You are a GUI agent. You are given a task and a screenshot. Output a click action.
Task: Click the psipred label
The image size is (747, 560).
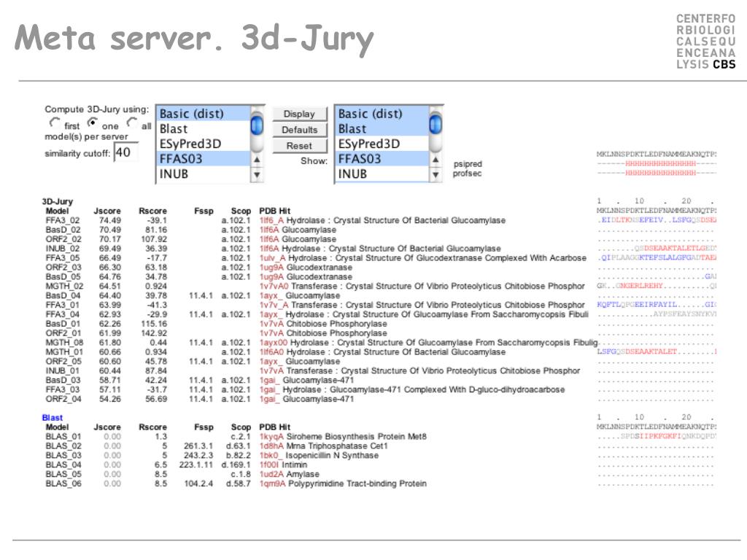click(468, 164)
